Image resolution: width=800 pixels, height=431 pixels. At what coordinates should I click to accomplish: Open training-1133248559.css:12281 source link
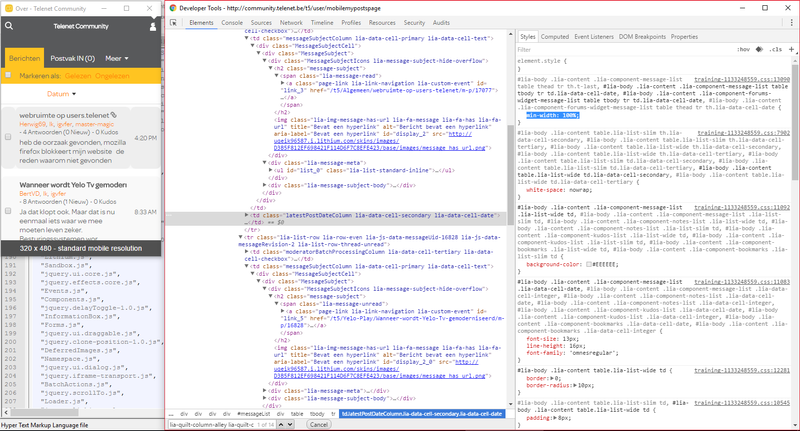pyautogui.click(x=742, y=370)
